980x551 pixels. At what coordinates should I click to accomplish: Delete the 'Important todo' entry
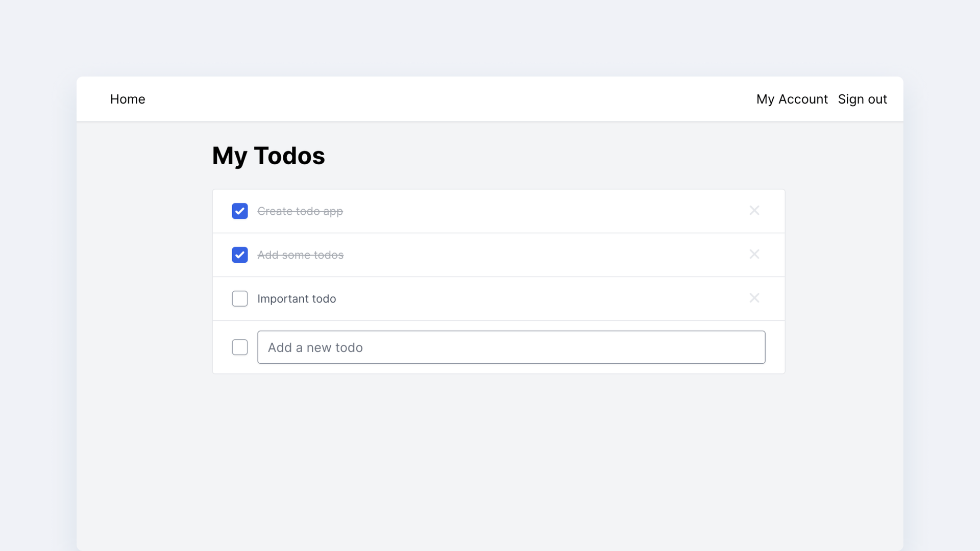(x=754, y=298)
